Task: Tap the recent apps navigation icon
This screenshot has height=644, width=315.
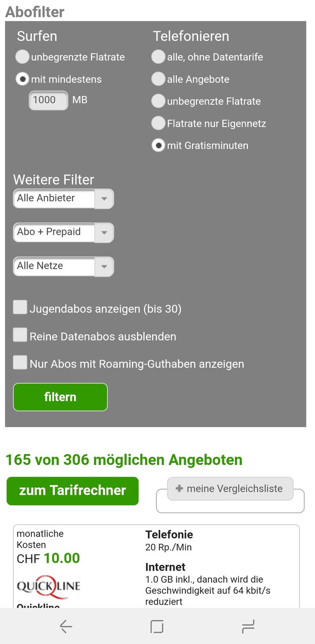Action: tap(248, 626)
